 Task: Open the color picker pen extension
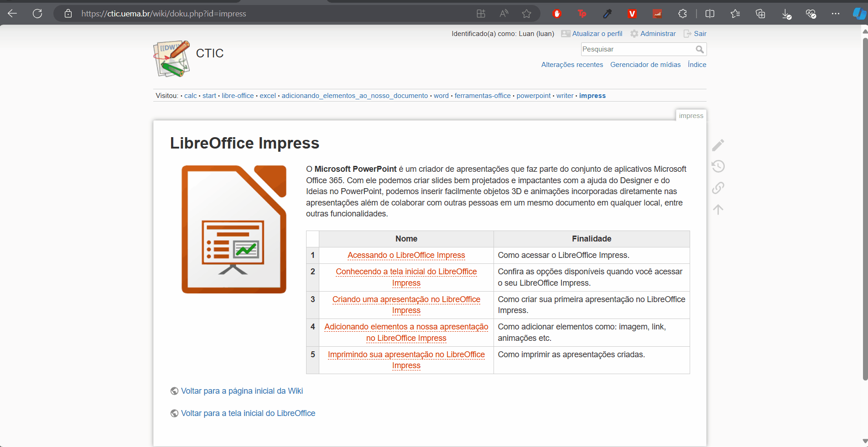pos(607,14)
